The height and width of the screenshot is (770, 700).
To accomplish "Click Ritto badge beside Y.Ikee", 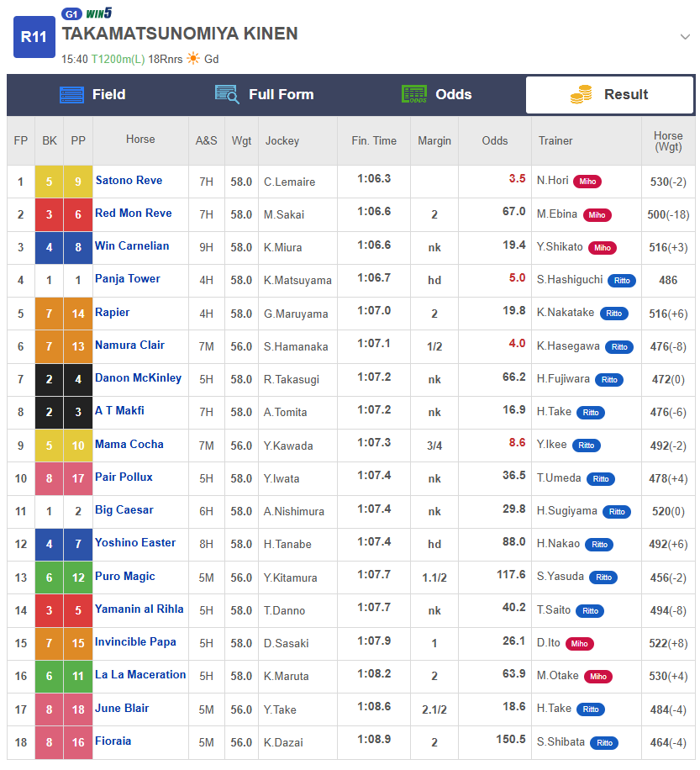I will coord(586,446).
